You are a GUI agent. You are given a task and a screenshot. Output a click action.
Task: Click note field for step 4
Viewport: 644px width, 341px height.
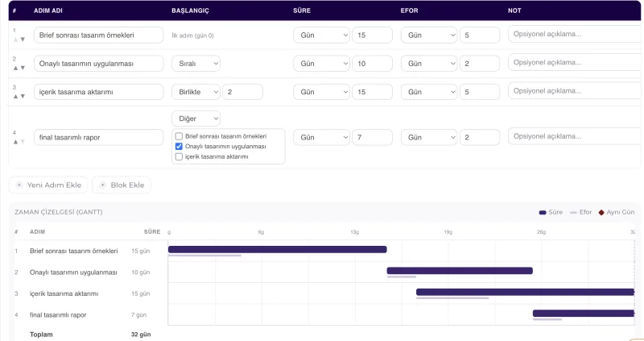pos(576,136)
